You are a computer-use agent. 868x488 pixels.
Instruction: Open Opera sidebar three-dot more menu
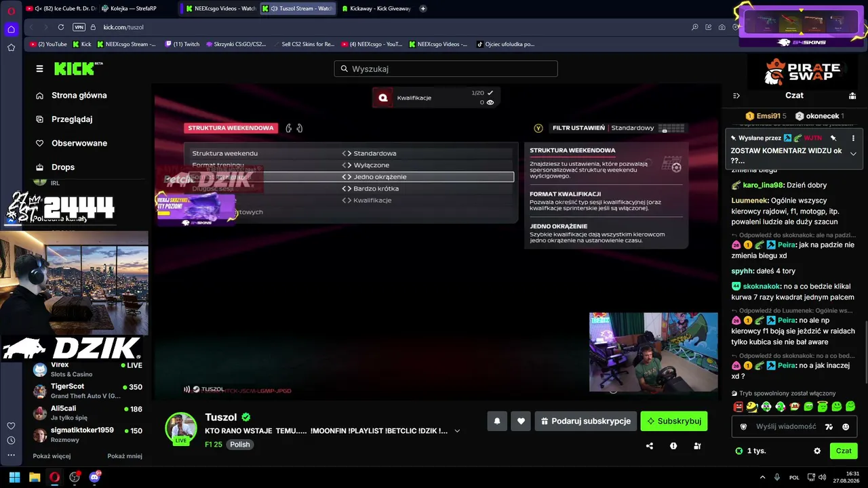click(11, 455)
